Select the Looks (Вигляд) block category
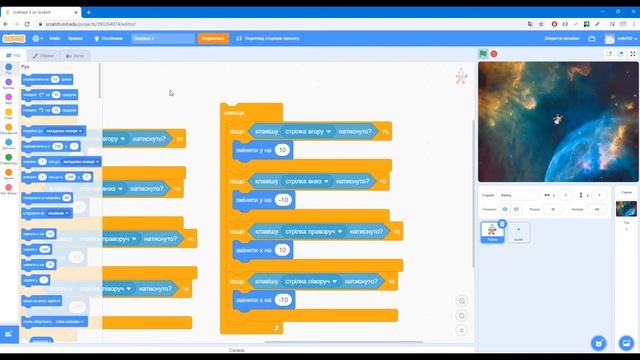 [9, 84]
